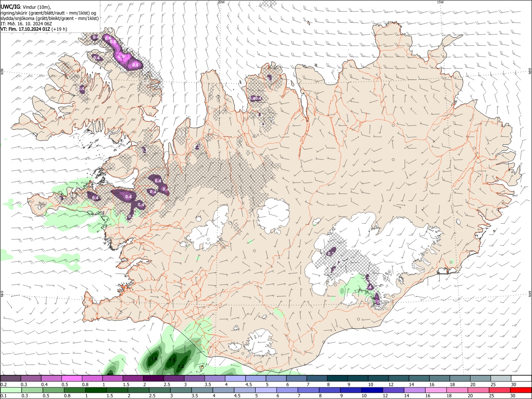The height and width of the screenshot is (399, 532).
Task: Click the 16 label in the lower legend row
Action: pyautogui.click(x=428, y=396)
